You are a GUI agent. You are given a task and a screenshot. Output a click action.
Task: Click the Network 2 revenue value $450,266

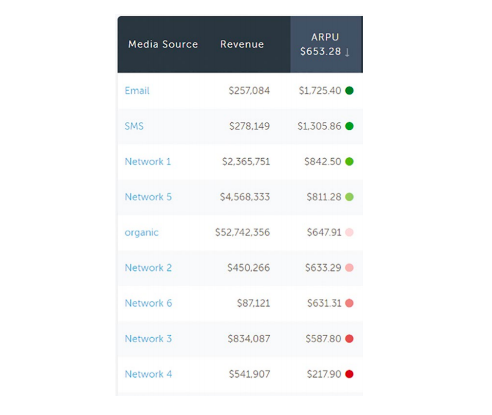pos(249,268)
